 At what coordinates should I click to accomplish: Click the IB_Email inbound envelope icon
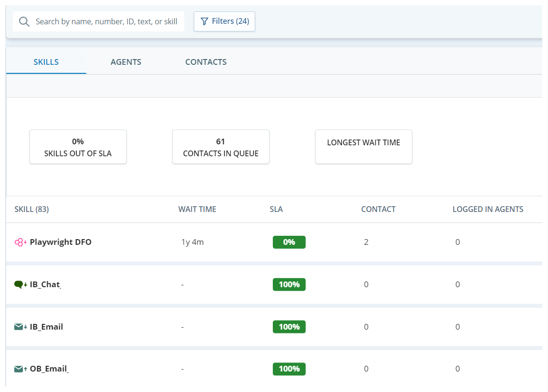[20, 327]
